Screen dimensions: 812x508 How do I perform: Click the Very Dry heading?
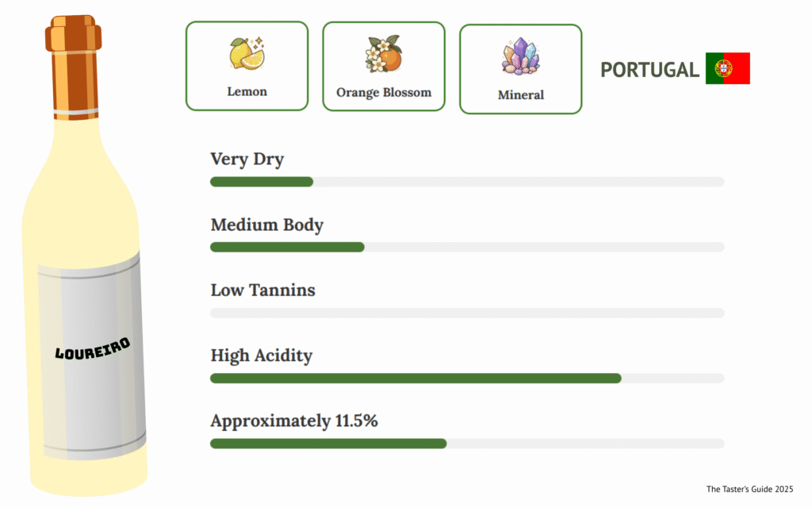click(x=247, y=159)
